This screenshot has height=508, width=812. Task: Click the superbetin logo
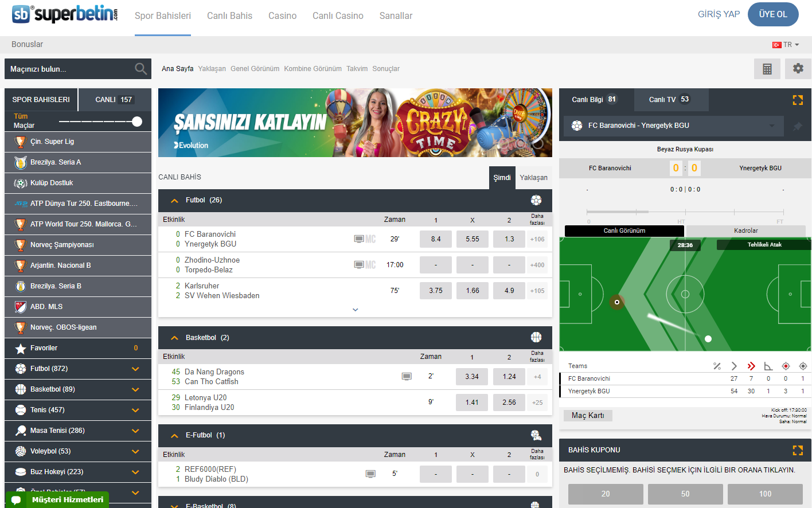pyautogui.click(x=65, y=14)
